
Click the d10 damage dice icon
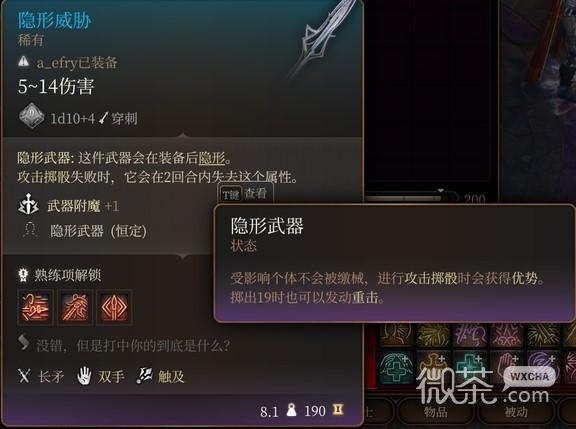32,116
